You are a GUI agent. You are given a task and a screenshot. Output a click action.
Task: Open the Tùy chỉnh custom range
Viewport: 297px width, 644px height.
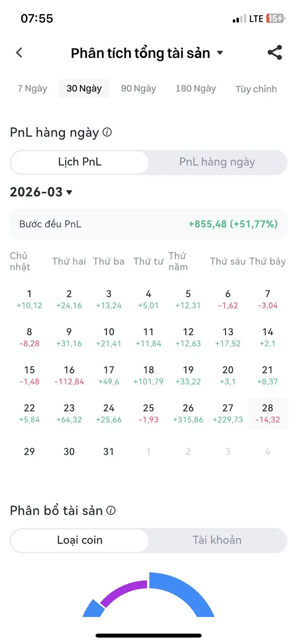click(256, 89)
